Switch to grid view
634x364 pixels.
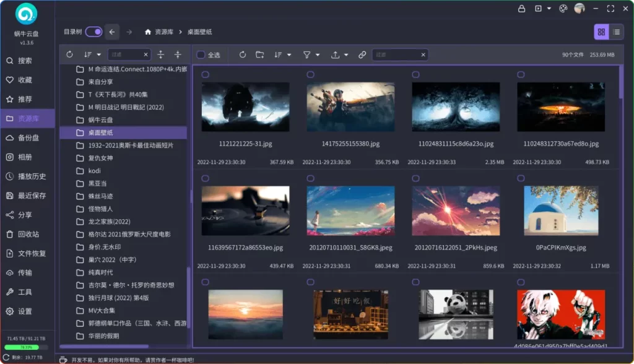click(x=601, y=32)
